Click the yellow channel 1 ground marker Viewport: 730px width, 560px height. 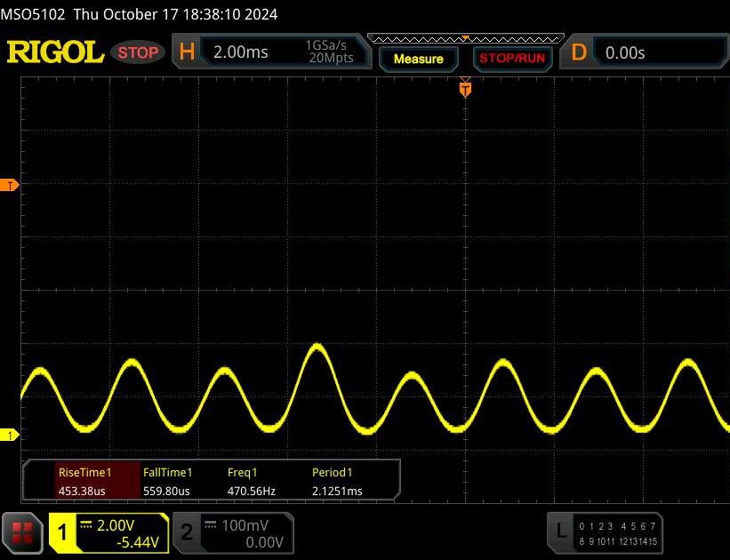pos(11,435)
